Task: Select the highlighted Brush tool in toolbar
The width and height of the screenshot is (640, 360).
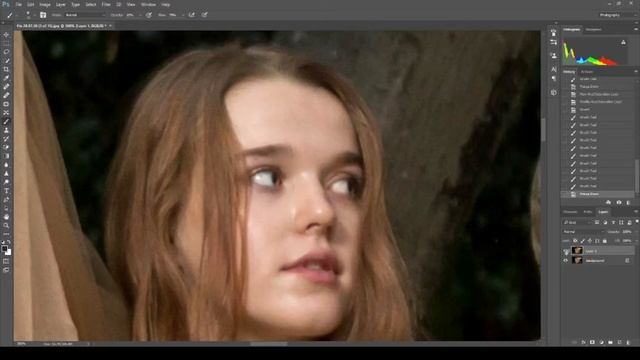Action: pyautogui.click(x=6, y=121)
